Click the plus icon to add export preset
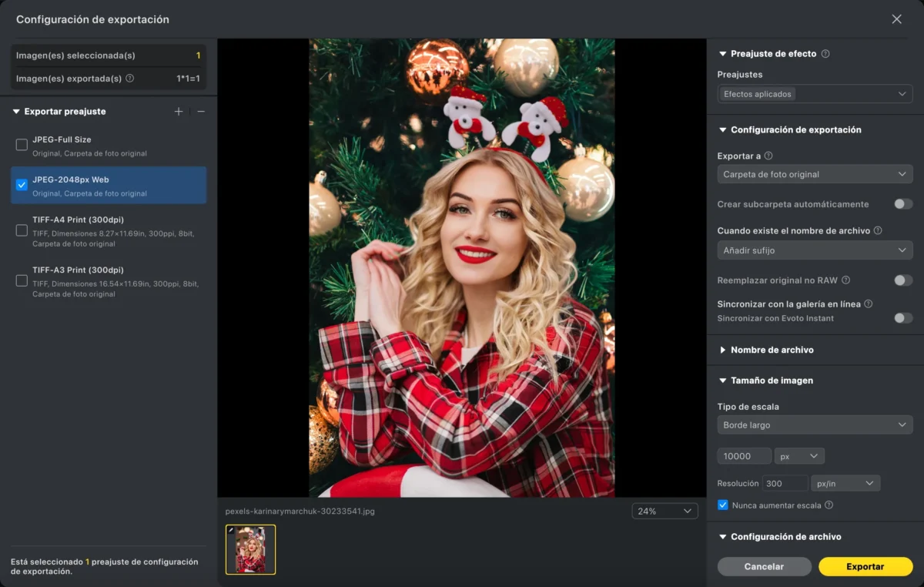This screenshot has height=587, width=924. (x=179, y=112)
